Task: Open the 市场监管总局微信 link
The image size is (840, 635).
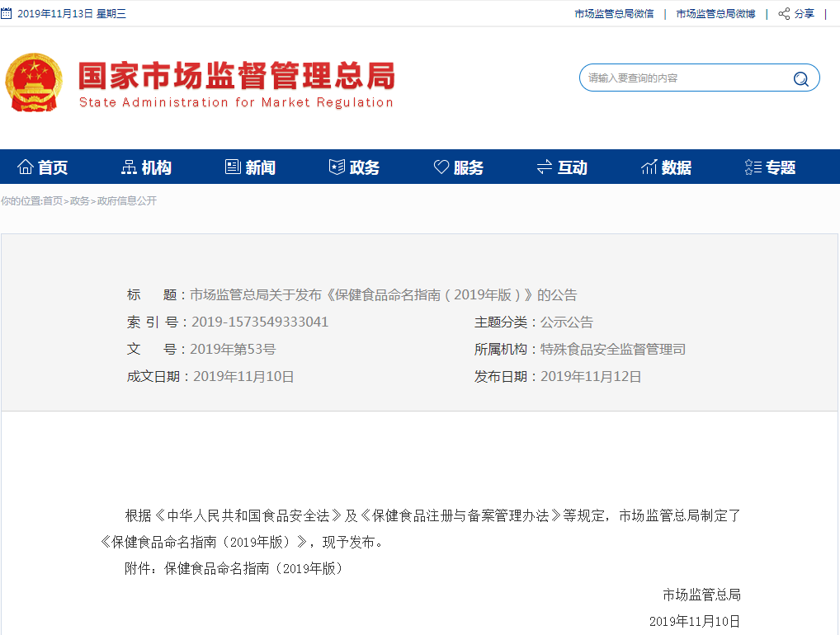Action: [614, 14]
